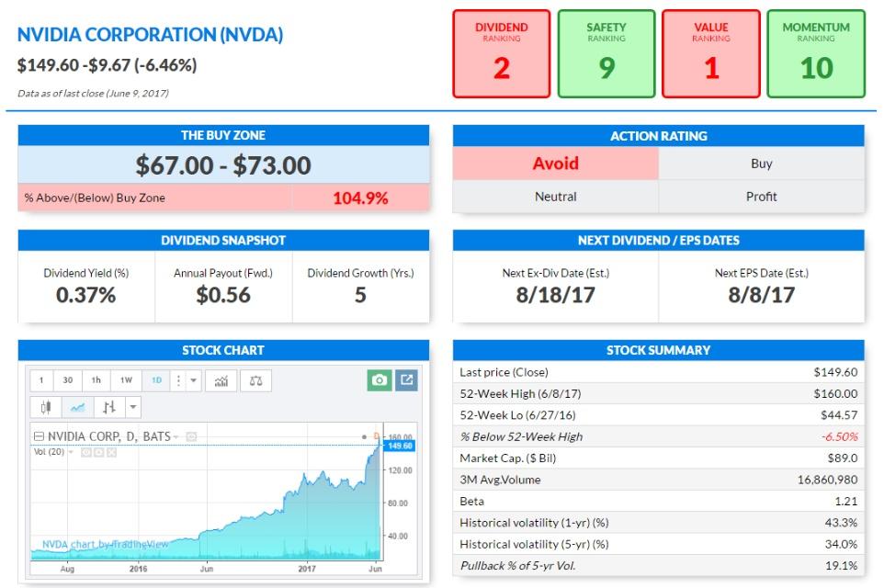Take a chart snapshot with camera
This screenshot has height=588, width=884.
pos(380,380)
